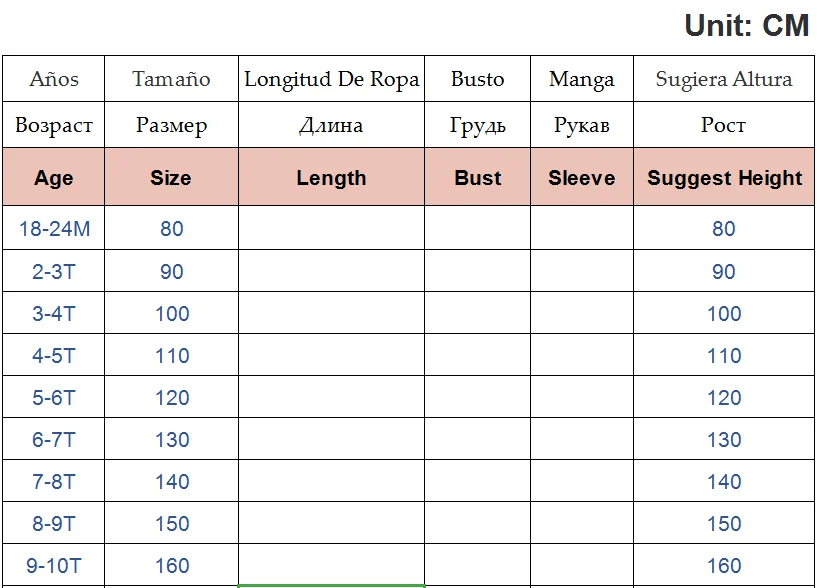Select the "Length" column header
The width and height of the screenshot is (817, 588).
(x=331, y=178)
